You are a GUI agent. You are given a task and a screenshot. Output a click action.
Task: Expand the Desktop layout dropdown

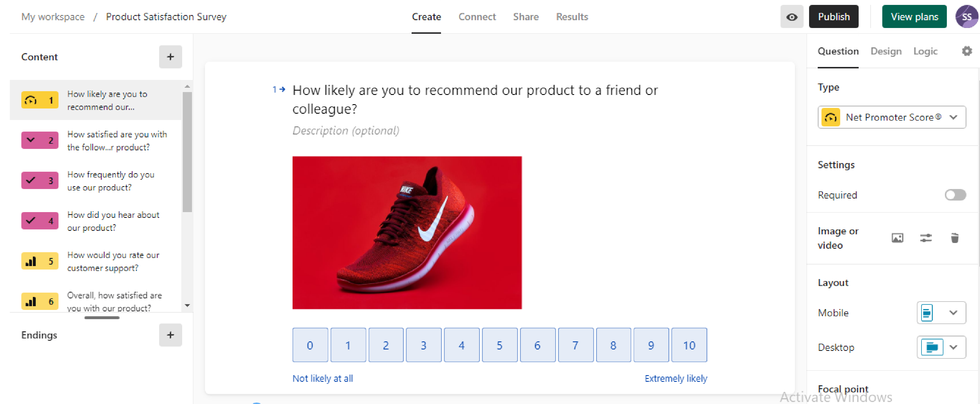941,347
